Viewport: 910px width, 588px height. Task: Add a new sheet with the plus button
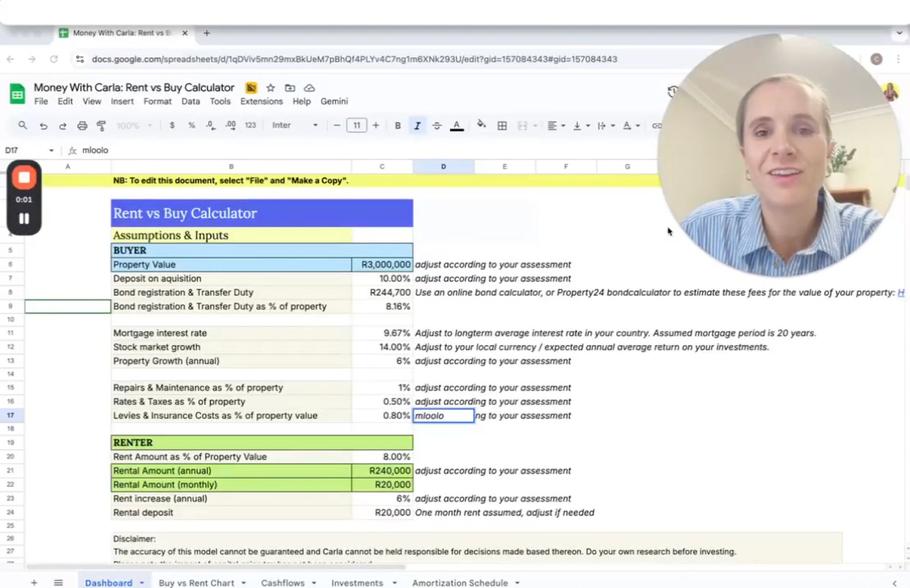34,582
